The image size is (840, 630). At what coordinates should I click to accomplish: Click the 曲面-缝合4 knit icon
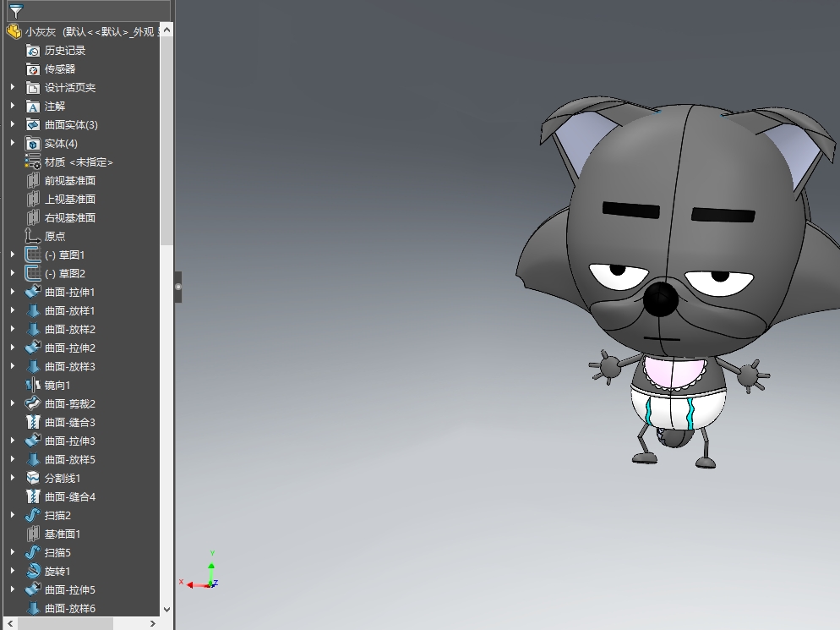coord(33,496)
